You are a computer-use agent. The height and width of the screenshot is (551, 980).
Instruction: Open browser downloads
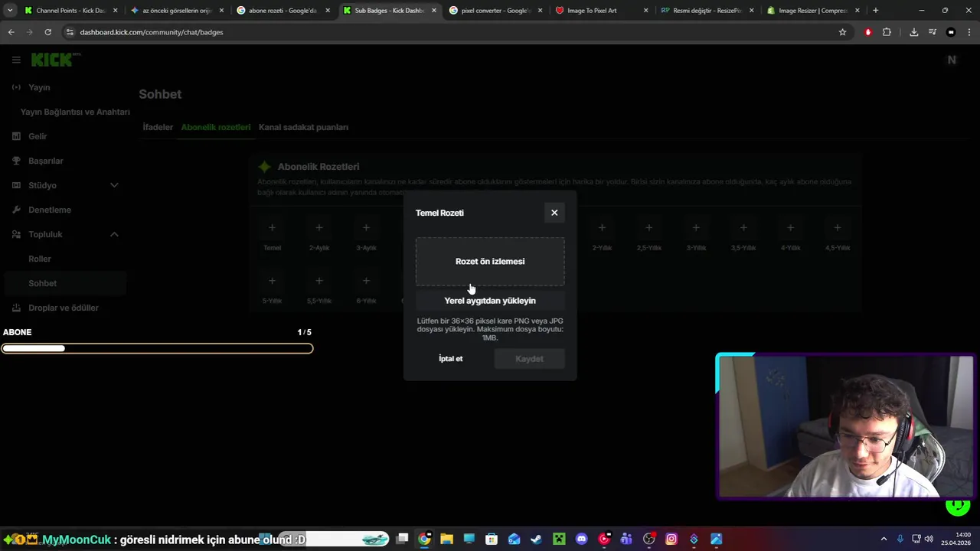pos(913,32)
